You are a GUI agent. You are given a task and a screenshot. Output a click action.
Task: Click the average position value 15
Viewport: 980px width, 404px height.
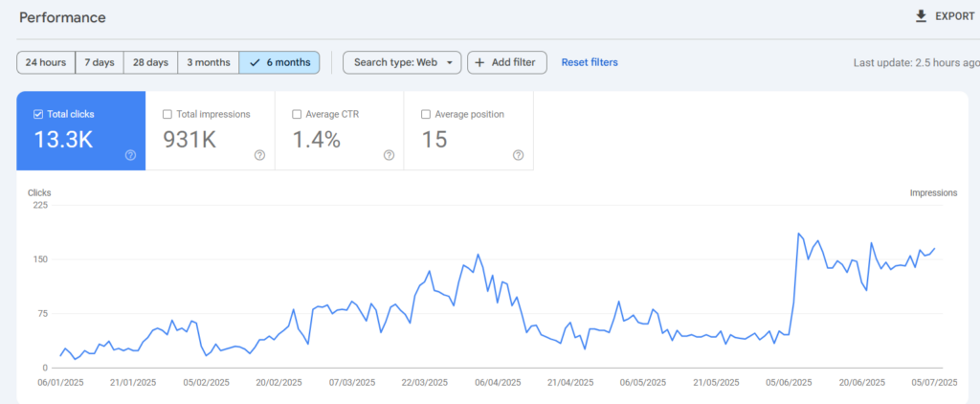tap(434, 140)
